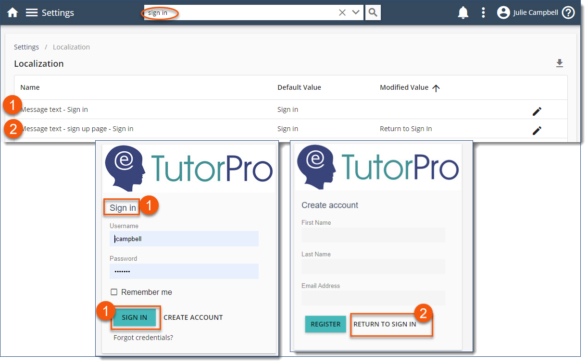The image size is (588, 364).
Task: Click the First Name input
Action: coord(373,235)
